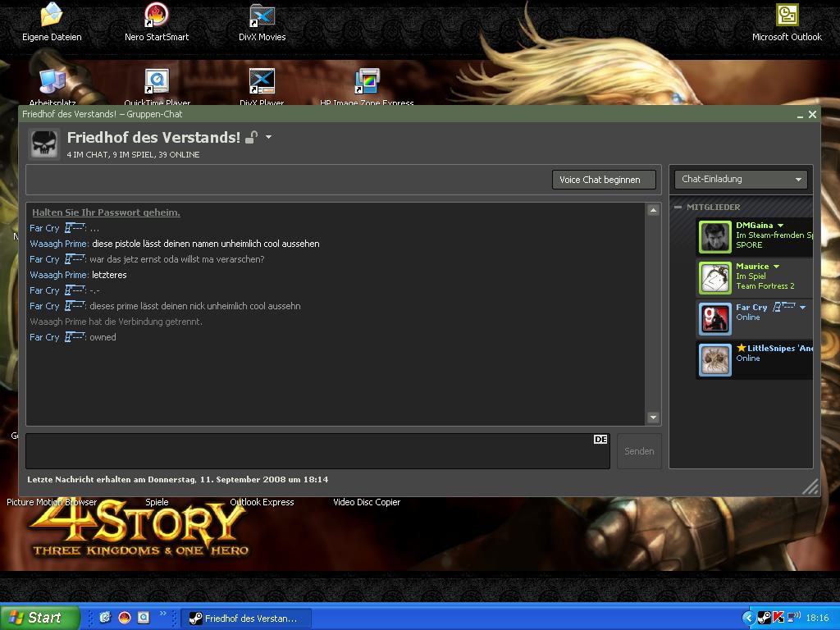Viewport: 840px width, 630px height.
Task: Open the Nero StartSmart desktop icon
Action: pos(157,16)
